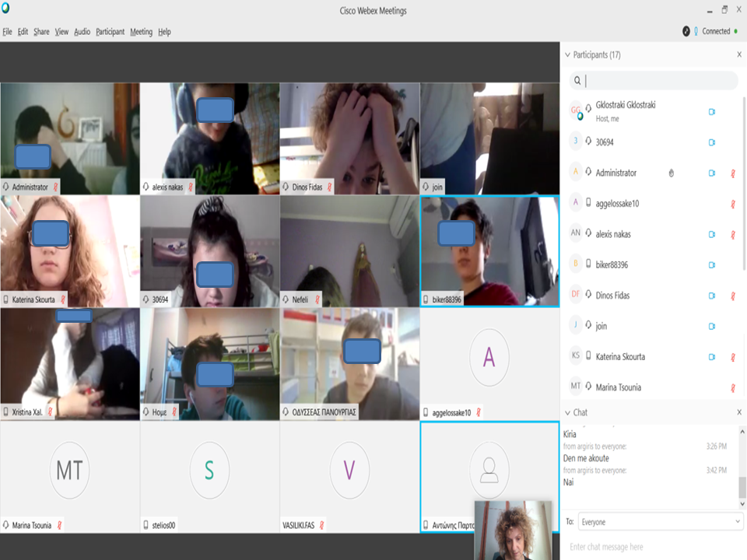Toggle the video icon for host Gklostraki

click(711, 112)
